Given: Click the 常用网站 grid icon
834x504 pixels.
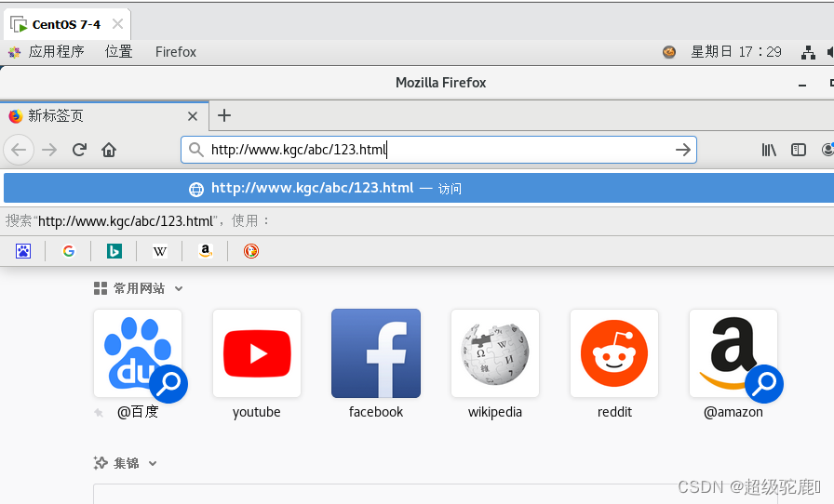Looking at the screenshot, I should click(x=101, y=288).
